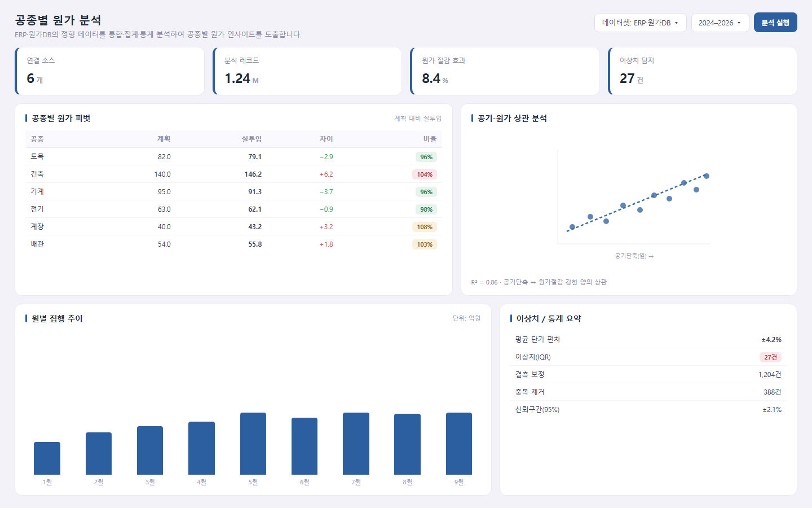
Task: Click the 공기-원가 상관 분석 panel title
Action: (x=512, y=118)
